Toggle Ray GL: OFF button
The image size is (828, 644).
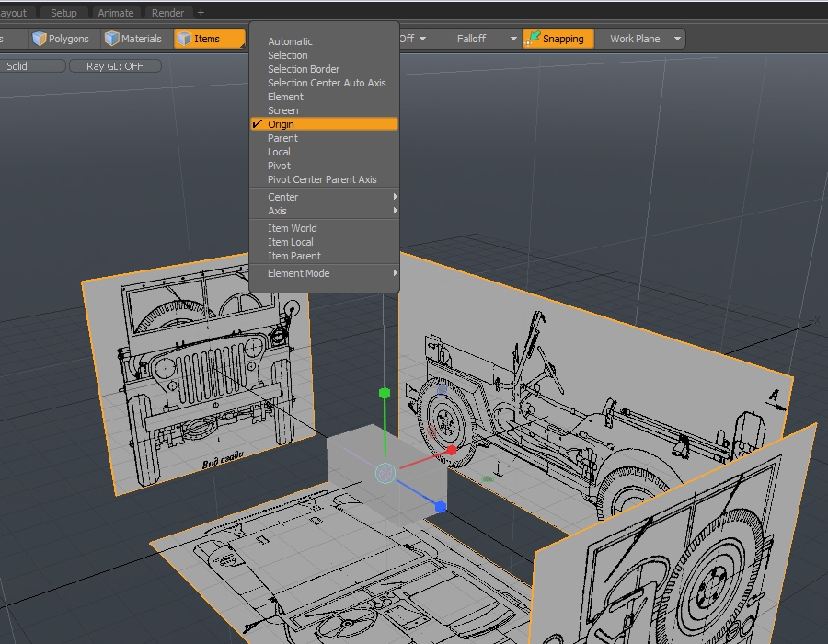pyautogui.click(x=115, y=66)
